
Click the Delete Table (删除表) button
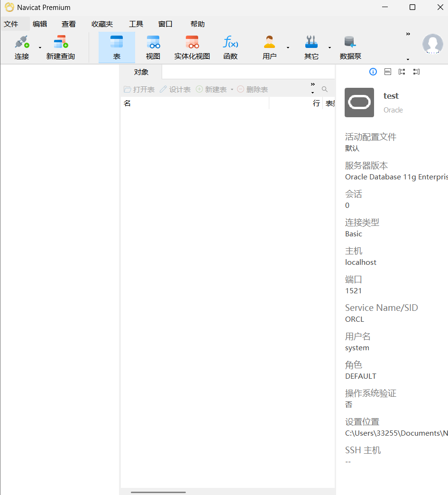click(253, 89)
